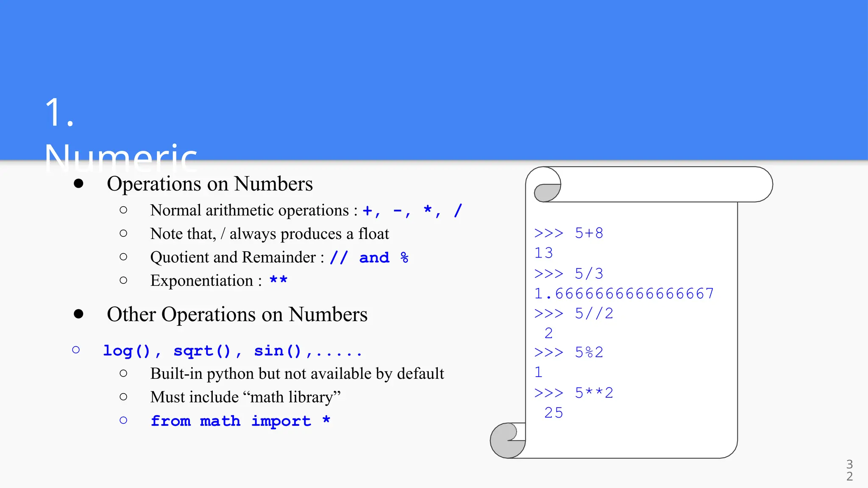Click the '>>> 5%2' prompt line
The width and height of the screenshot is (868, 488).
pyautogui.click(x=569, y=352)
